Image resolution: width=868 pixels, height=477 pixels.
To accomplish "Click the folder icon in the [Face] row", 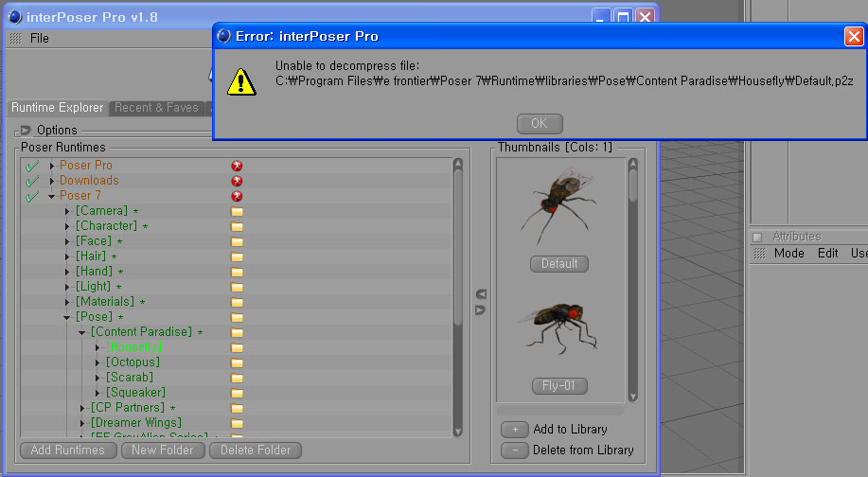I will click(x=237, y=241).
